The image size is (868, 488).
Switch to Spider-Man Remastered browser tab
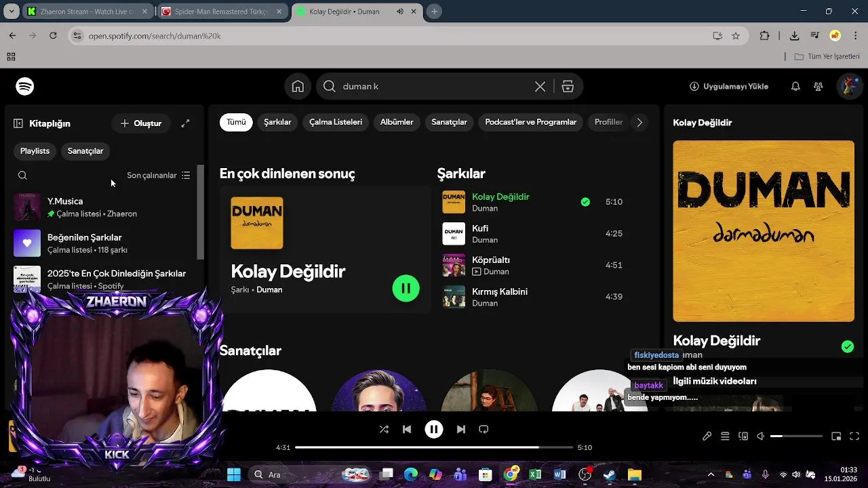tap(222, 12)
